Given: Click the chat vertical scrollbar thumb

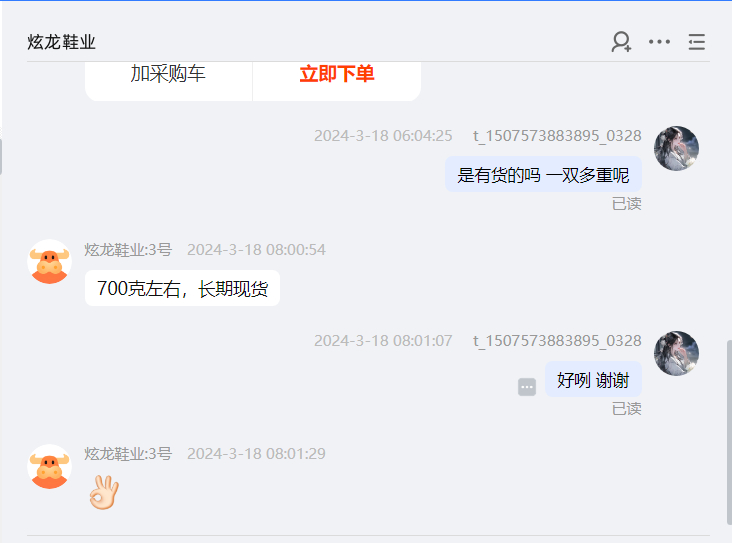Looking at the screenshot, I should 729,432.
